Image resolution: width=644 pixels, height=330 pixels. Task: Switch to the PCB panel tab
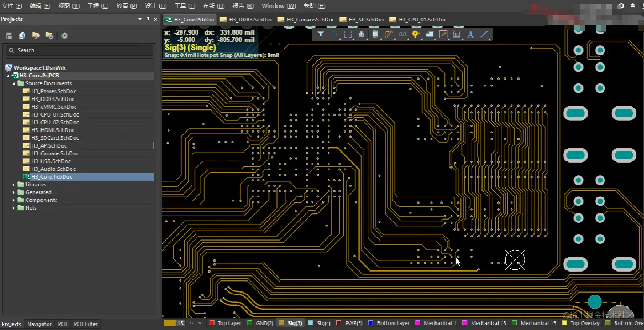point(63,324)
